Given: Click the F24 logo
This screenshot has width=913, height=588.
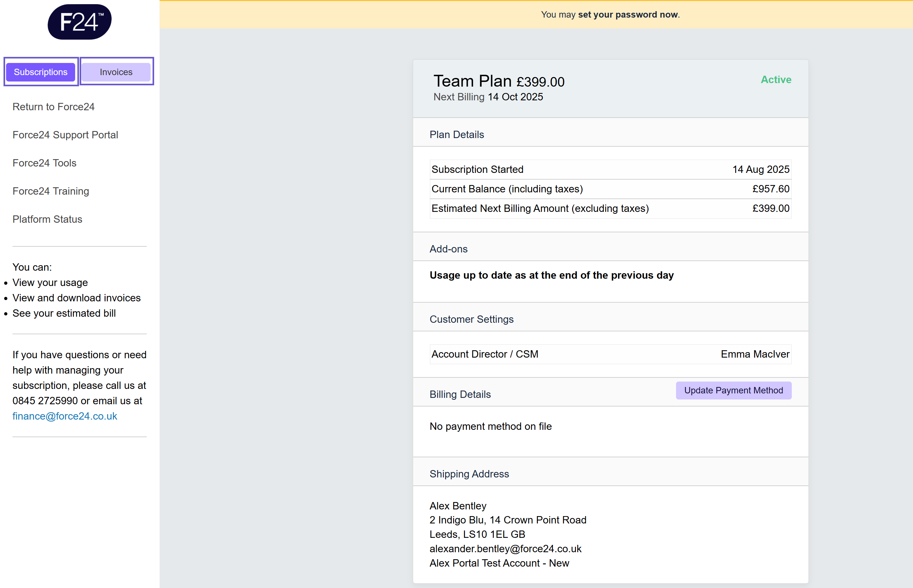Looking at the screenshot, I should coord(79,22).
